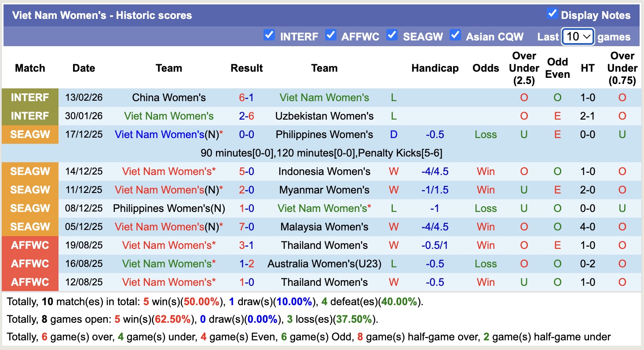Open Indonesia Women's team page
This screenshot has height=350, width=644.
point(324,171)
